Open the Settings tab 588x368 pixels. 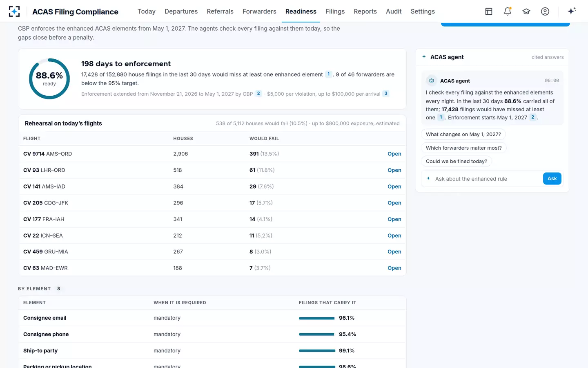[423, 11]
